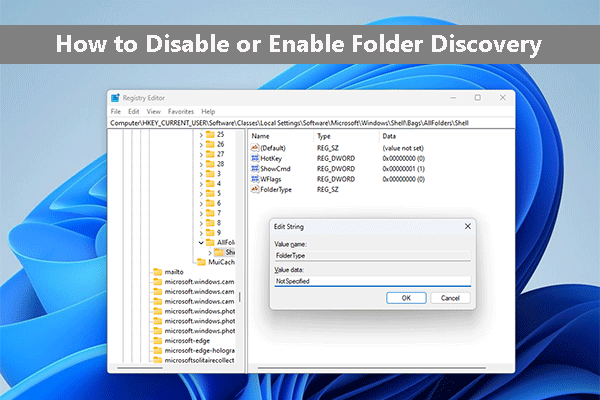This screenshot has width=600, height=400.
Task: Expand the folder 3 tree node
Action: tap(201, 174)
